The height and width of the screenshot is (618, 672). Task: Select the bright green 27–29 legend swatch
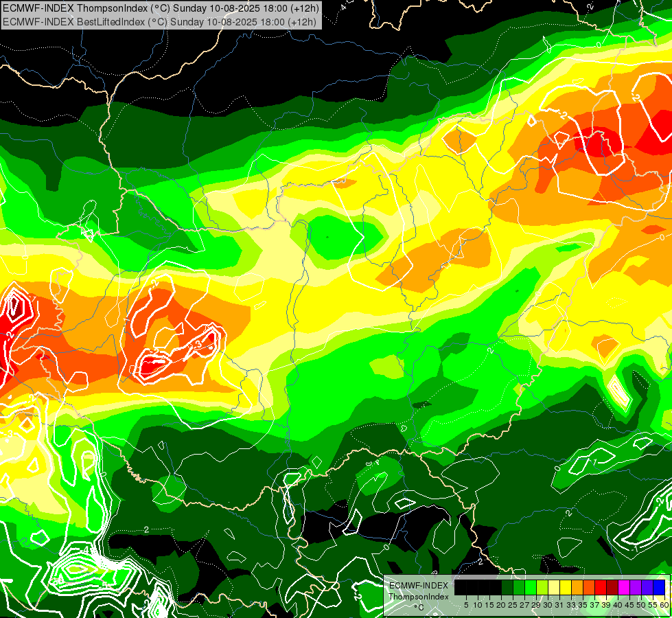[x=531, y=587]
